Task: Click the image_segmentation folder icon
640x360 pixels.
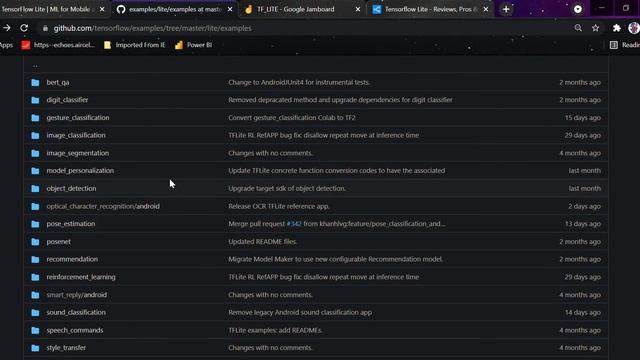Action: click(x=36, y=153)
